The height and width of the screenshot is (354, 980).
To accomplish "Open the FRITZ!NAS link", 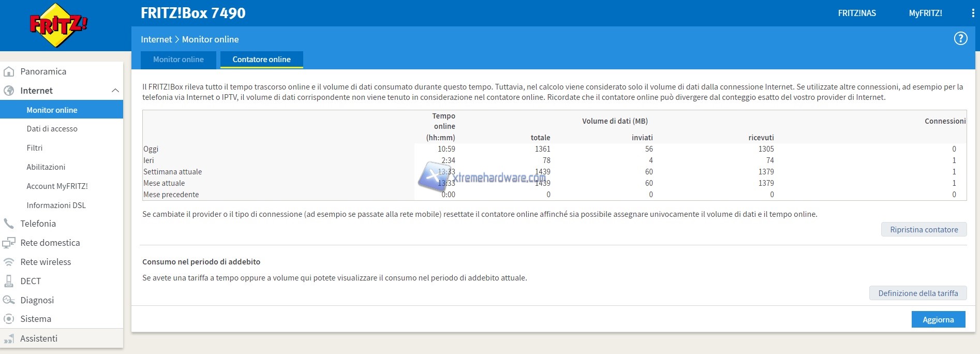I will [857, 13].
